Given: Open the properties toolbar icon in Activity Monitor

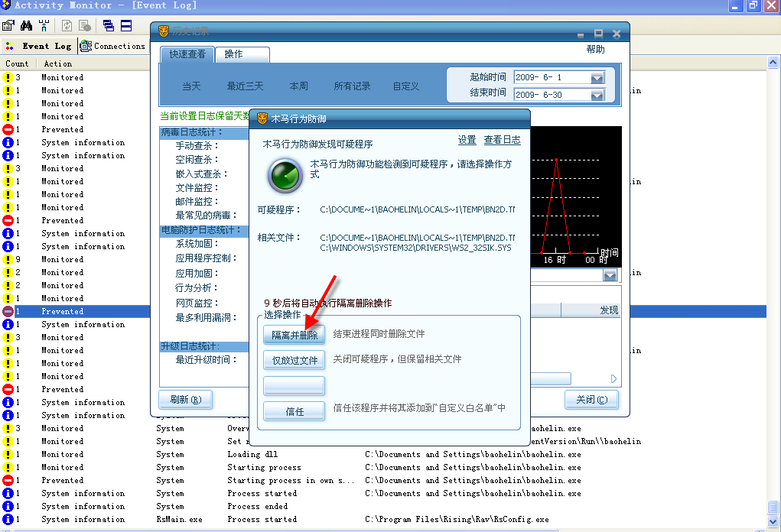Looking at the screenshot, I should click(x=8, y=25).
